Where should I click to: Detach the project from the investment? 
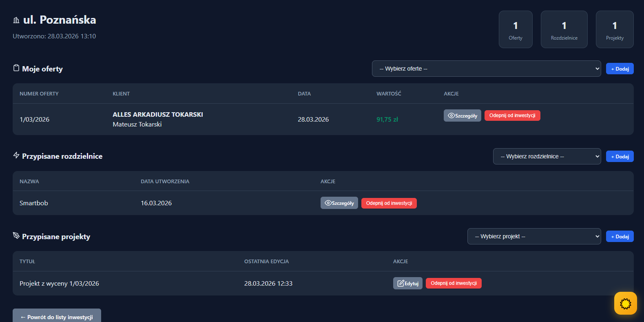point(453,283)
